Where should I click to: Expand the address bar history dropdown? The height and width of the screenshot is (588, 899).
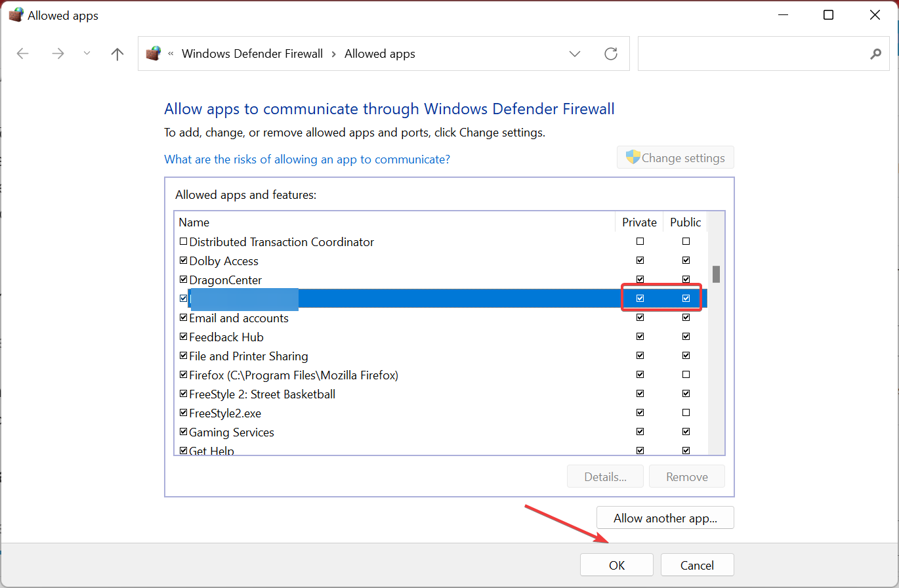(575, 54)
